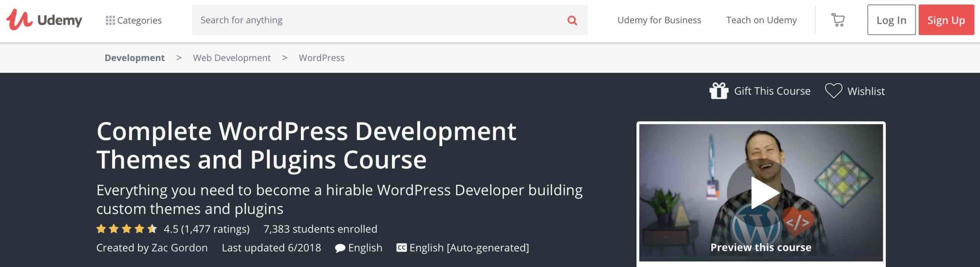
Task: Click the speech bubble language icon
Action: 340,248
